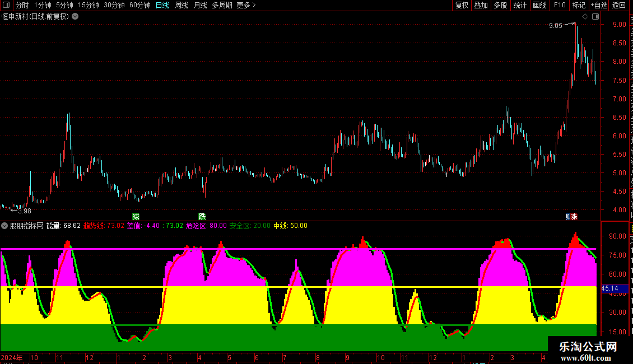Click the 差值: -4.40 label

coord(143,226)
